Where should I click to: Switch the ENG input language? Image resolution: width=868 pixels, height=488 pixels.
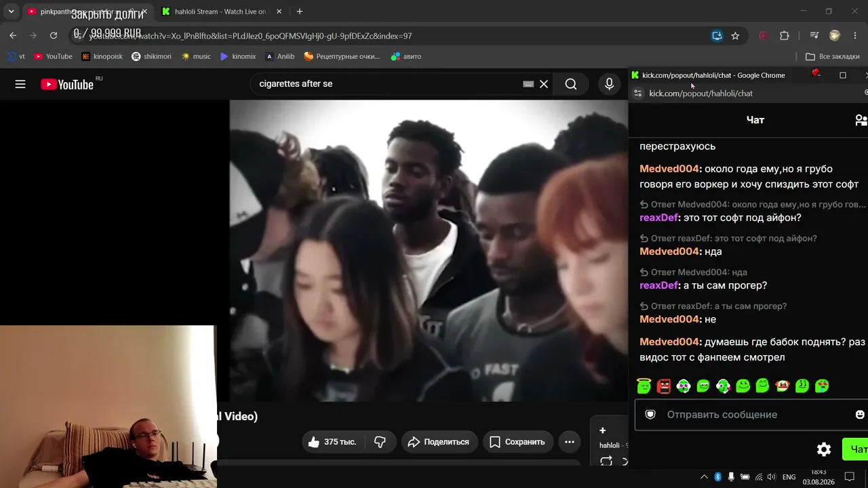pos(789,477)
